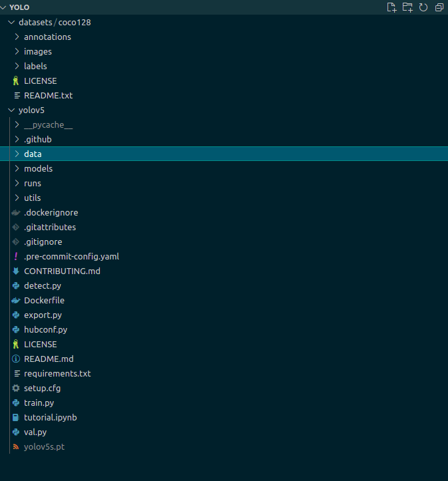Open the train.py file name
Image resolution: width=448 pixels, height=481 pixels.
tap(39, 402)
